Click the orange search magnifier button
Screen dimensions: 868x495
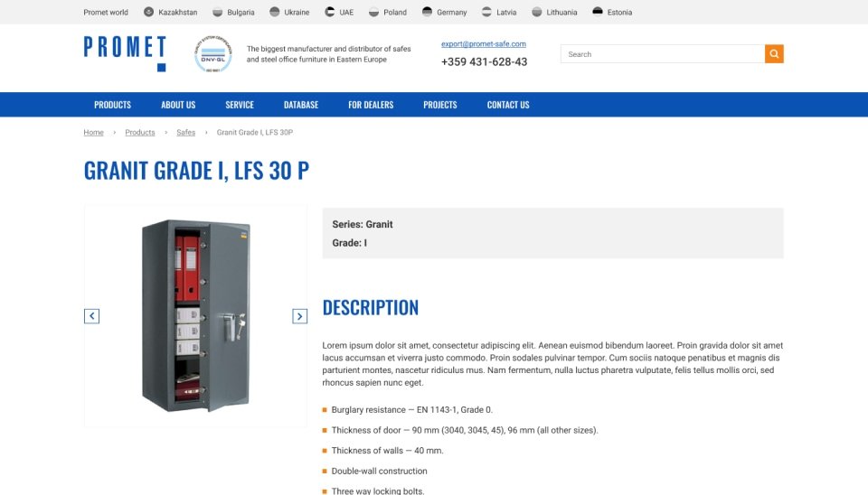coord(774,53)
